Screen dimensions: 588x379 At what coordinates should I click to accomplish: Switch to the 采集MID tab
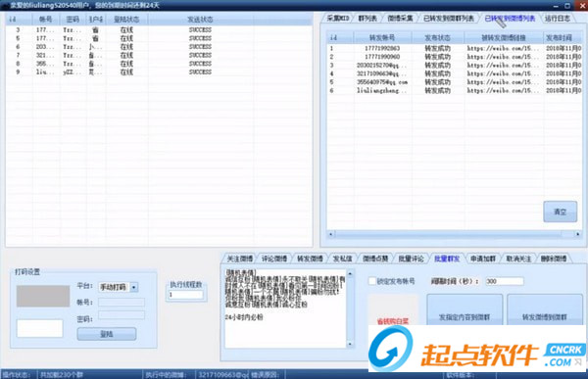pyautogui.click(x=337, y=19)
